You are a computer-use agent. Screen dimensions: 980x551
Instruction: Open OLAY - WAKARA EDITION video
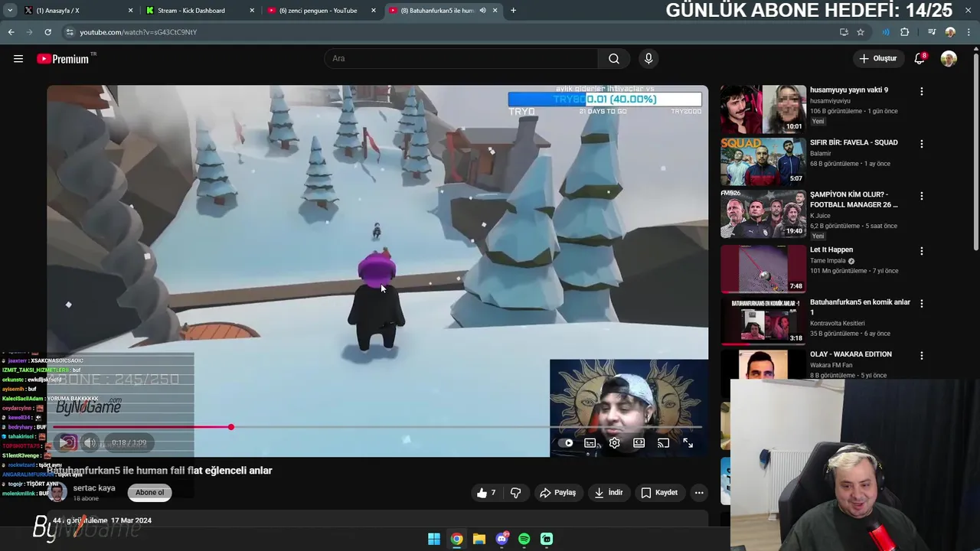click(x=851, y=354)
